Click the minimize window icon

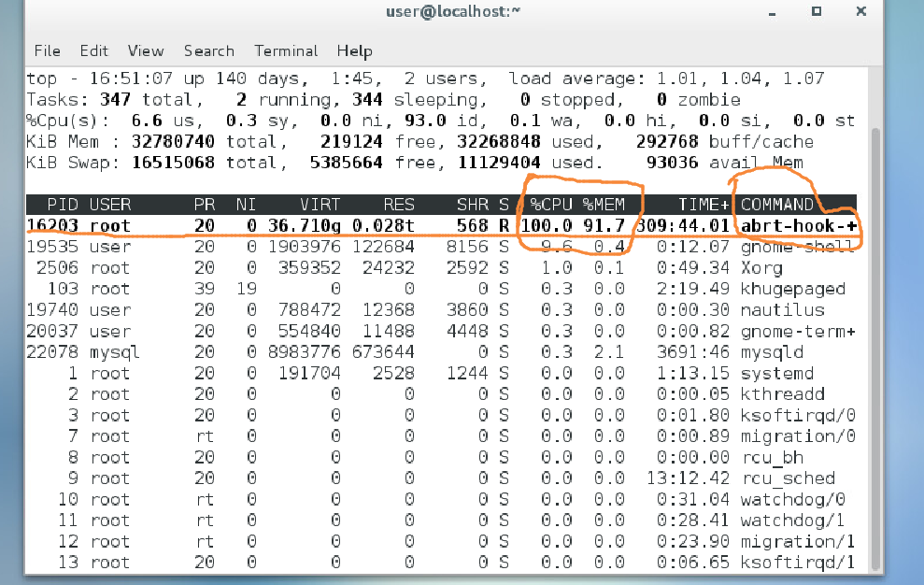pos(772,12)
